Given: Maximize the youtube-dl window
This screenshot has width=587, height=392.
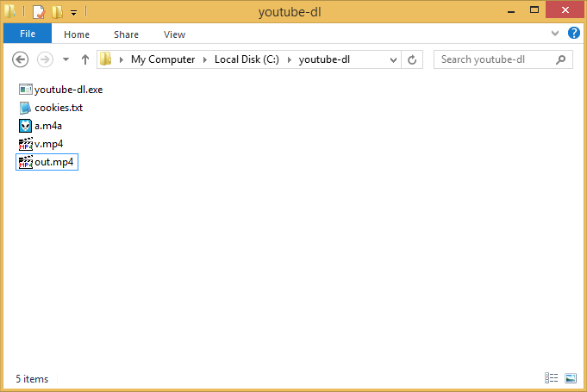Looking at the screenshot, I should 534,10.
